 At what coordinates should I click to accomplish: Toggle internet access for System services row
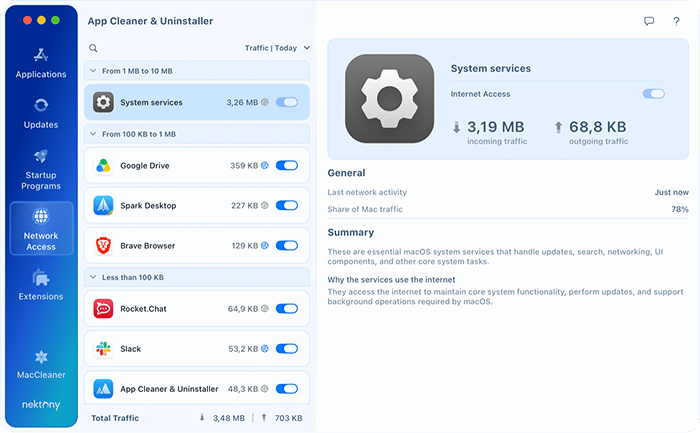point(287,102)
